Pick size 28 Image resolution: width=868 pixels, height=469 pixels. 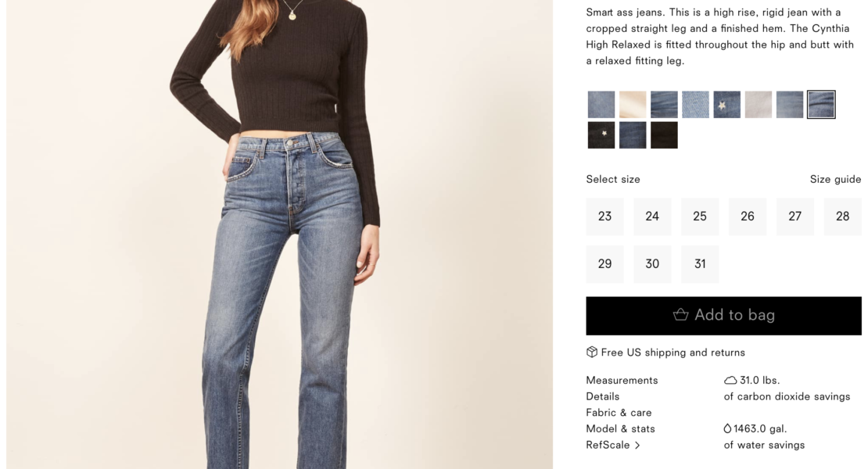[842, 217]
